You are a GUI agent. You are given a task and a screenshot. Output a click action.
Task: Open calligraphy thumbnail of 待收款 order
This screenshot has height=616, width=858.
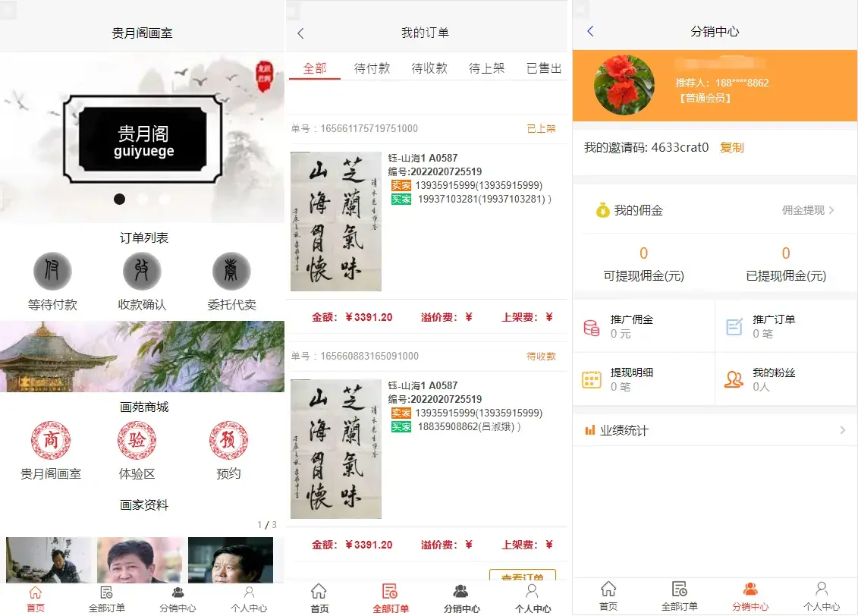[x=336, y=449]
